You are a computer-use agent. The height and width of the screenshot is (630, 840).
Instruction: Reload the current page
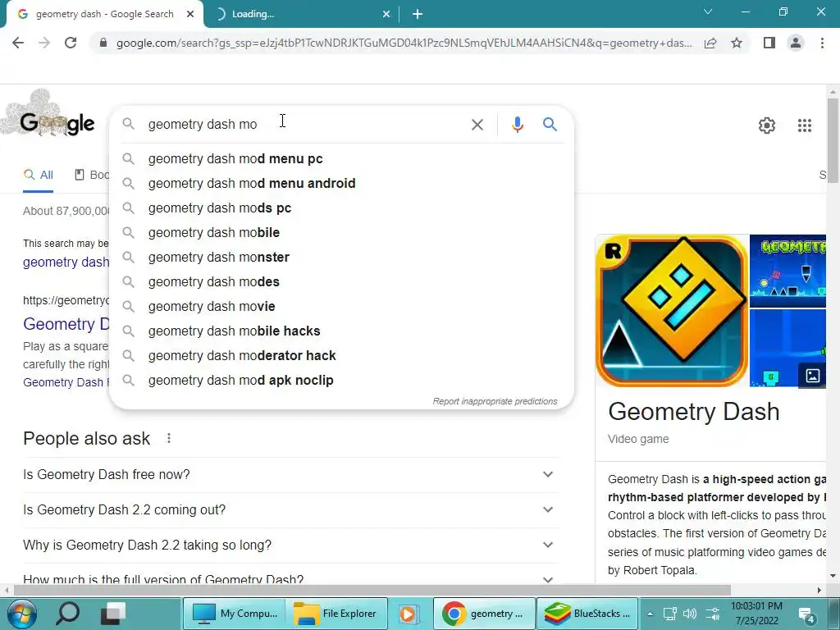click(x=71, y=43)
